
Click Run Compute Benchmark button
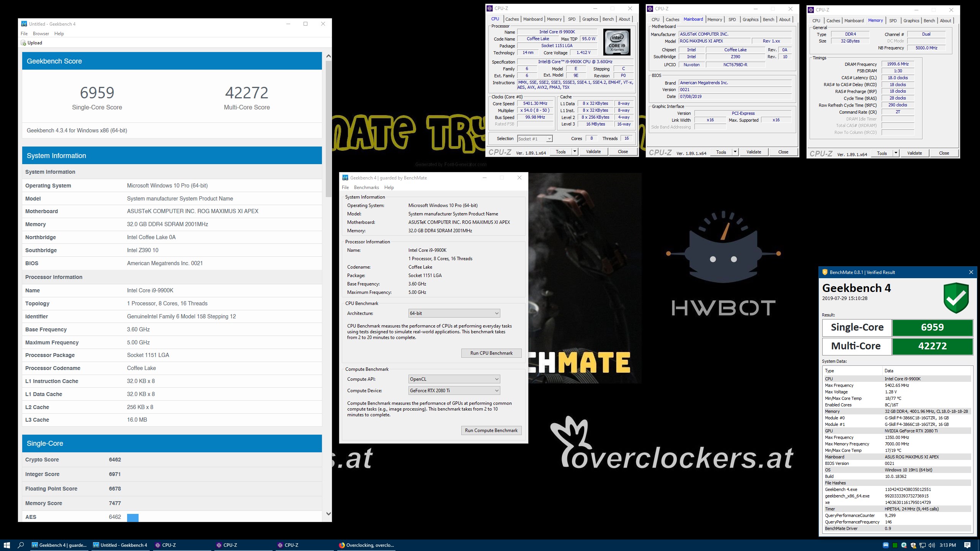coord(491,430)
